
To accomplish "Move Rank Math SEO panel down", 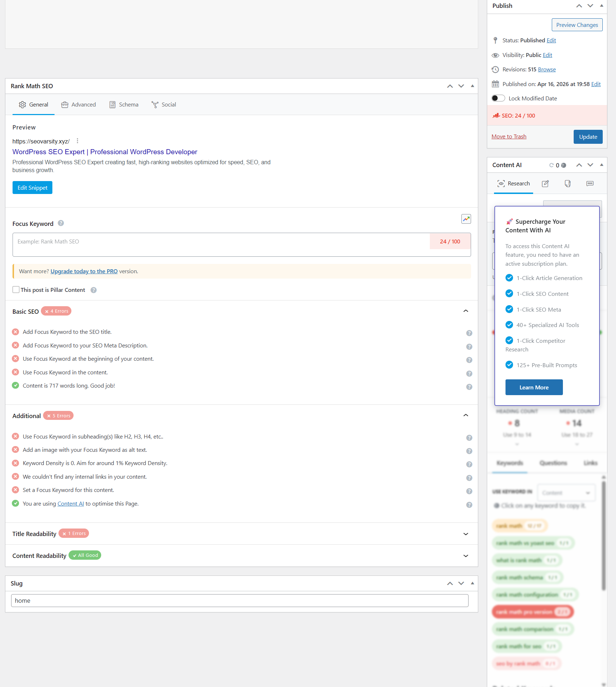I will 461,86.
